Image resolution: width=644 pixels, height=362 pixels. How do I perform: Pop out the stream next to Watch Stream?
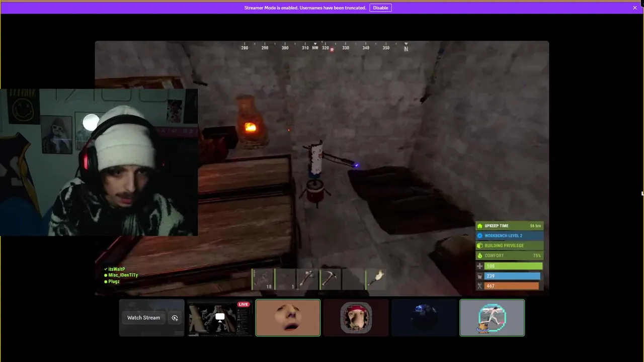coord(175,318)
